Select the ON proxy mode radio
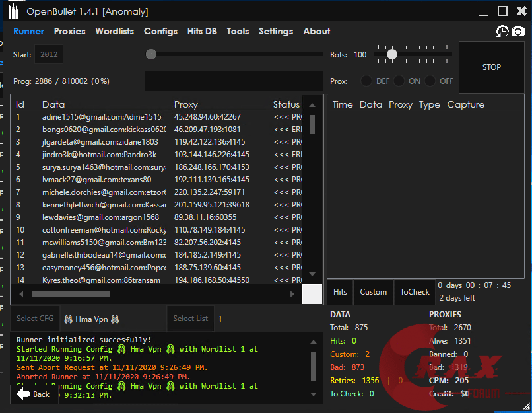The height and width of the screenshot is (413, 532). point(399,81)
